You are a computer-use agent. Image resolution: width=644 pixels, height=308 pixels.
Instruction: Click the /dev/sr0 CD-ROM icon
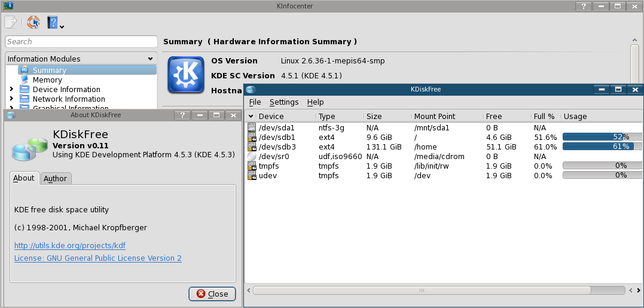(252, 156)
